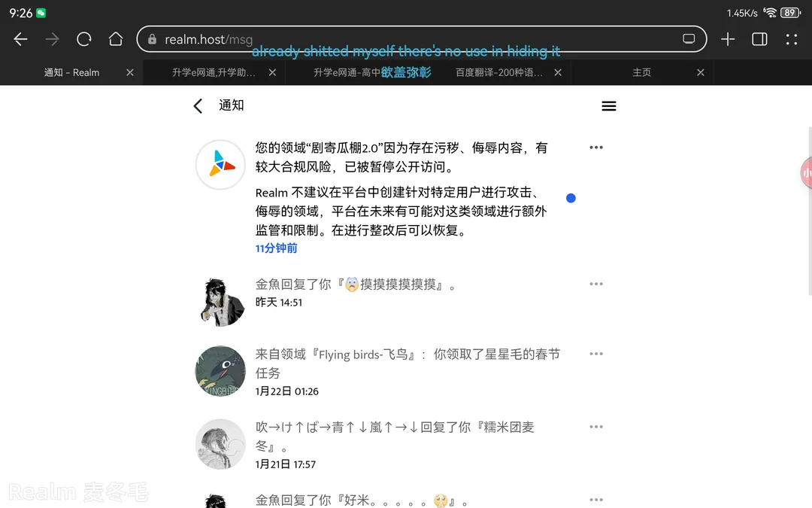Image resolution: width=812 pixels, height=508 pixels.
Task: Open the Flying birds crow avatar
Action: point(220,371)
